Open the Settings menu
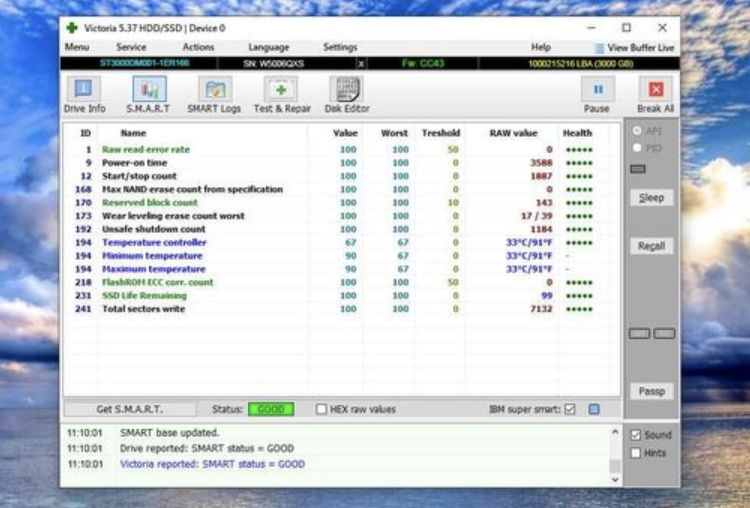This screenshot has width=750, height=508. tap(340, 47)
